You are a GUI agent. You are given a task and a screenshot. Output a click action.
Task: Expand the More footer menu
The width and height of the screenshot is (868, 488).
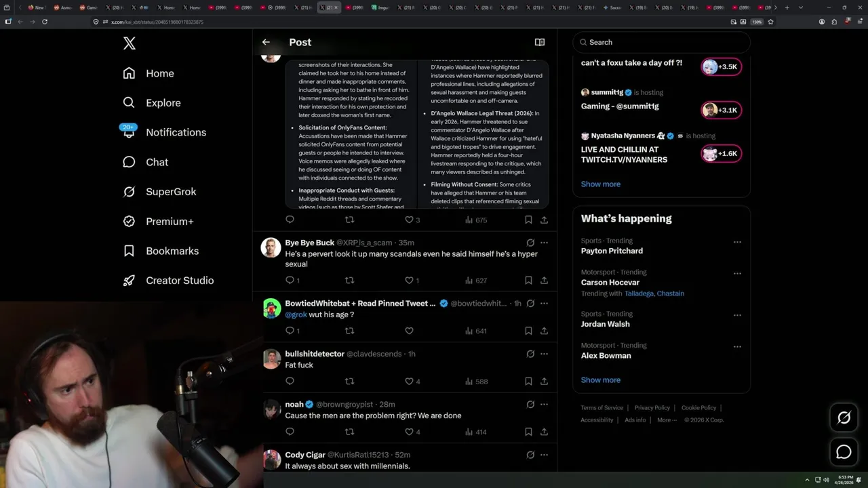(666, 420)
